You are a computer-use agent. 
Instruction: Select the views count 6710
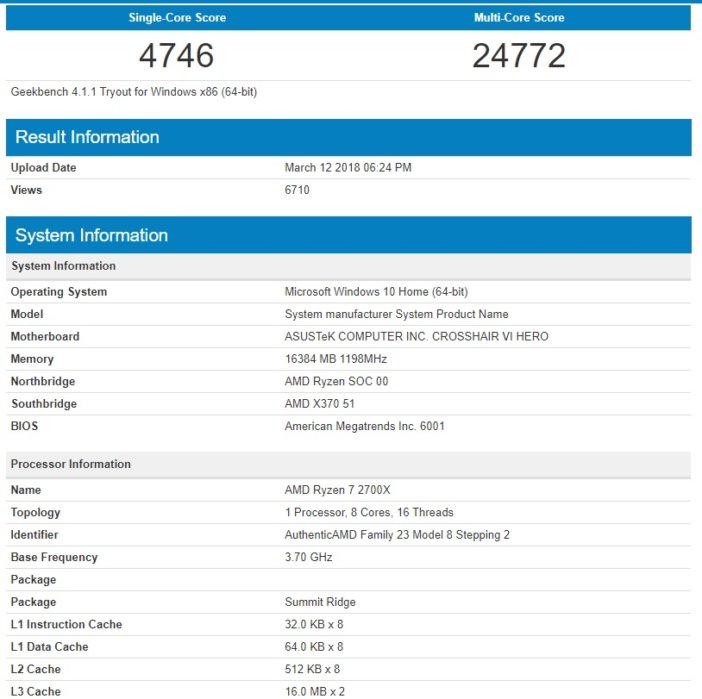(297, 190)
